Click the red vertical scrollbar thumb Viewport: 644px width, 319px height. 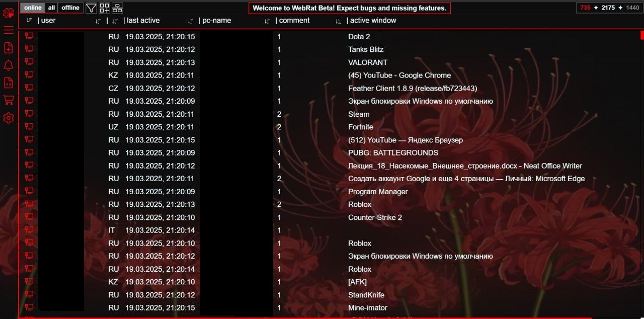click(642, 35)
